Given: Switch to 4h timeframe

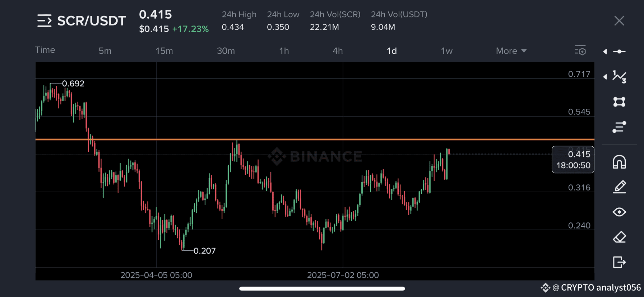Looking at the screenshot, I should [338, 51].
